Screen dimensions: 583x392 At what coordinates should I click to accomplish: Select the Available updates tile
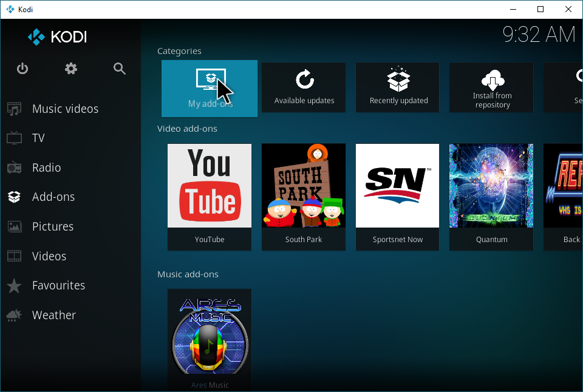pos(304,87)
